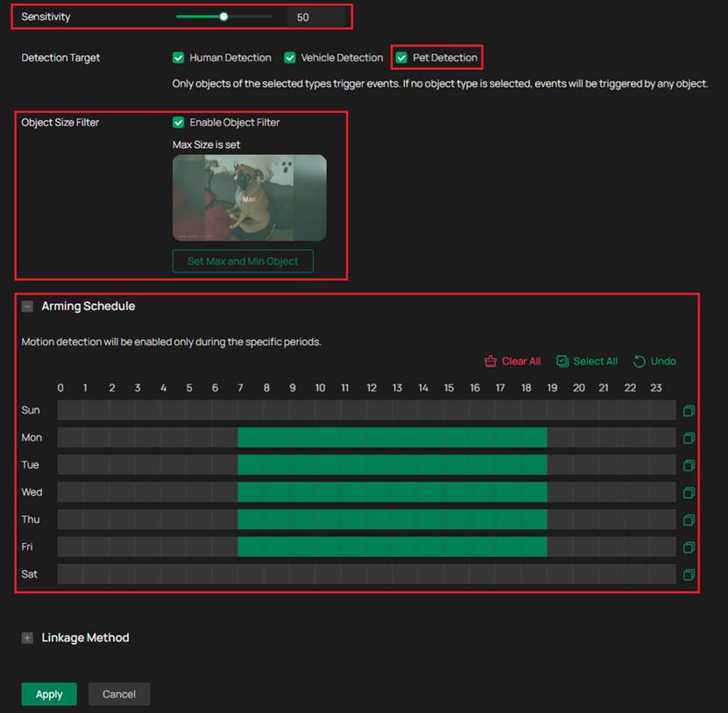Screen dimensions: 728x713
Task: Click the Mon row label
Action: (x=32, y=438)
